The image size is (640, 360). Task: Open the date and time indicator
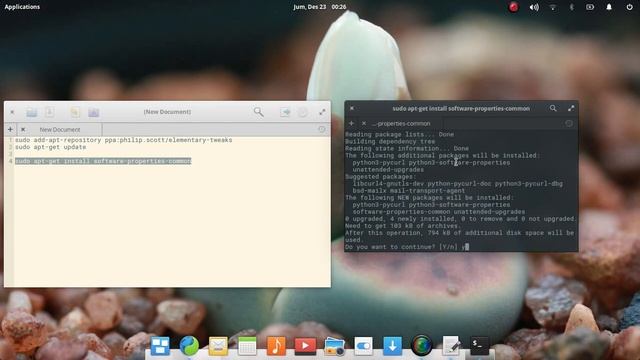[320, 7]
